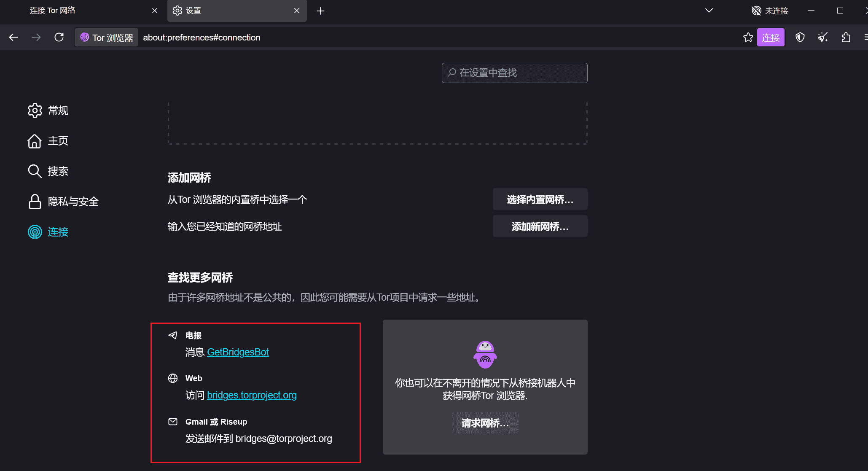Click the 输入您已经知道的网桥地址 text

pyautogui.click(x=225, y=226)
